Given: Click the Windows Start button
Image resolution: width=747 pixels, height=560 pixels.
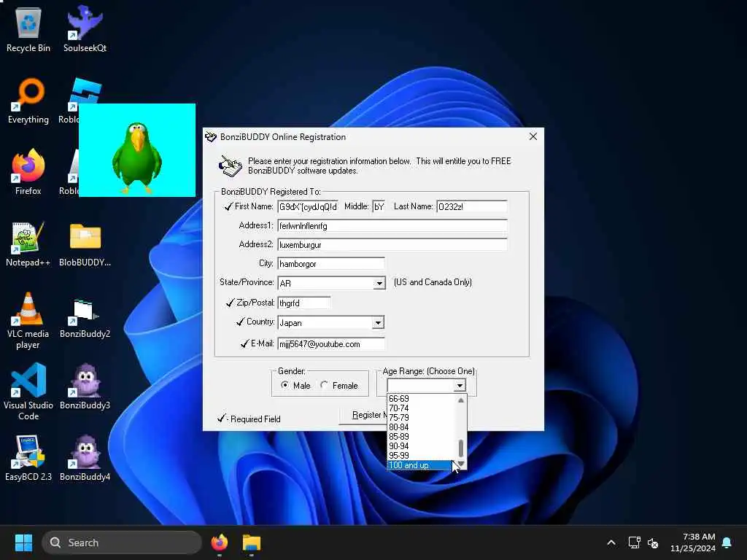Looking at the screenshot, I should (x=23, y=542).
